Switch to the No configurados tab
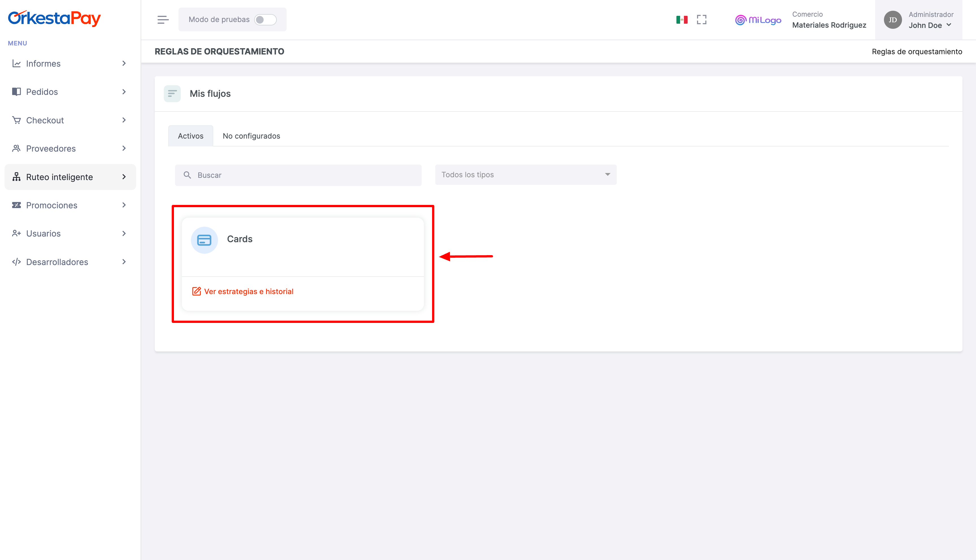976x560 pixels. 251,136
